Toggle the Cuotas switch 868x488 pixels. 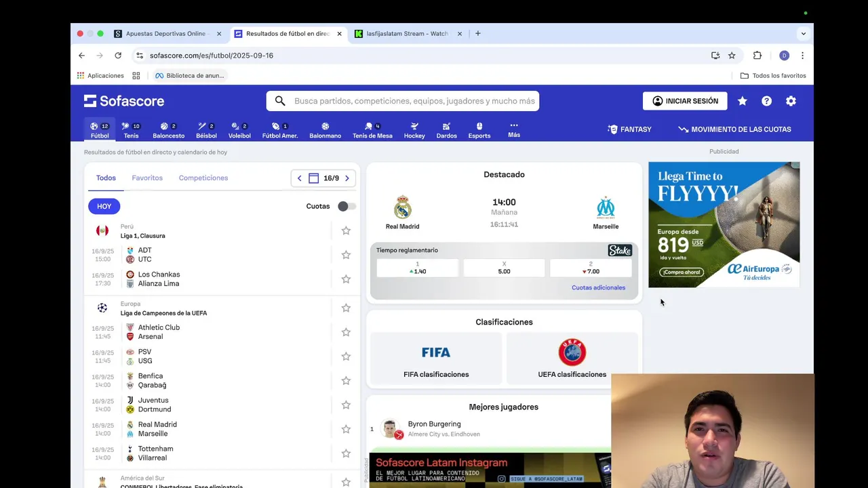(x=347, y=206)
